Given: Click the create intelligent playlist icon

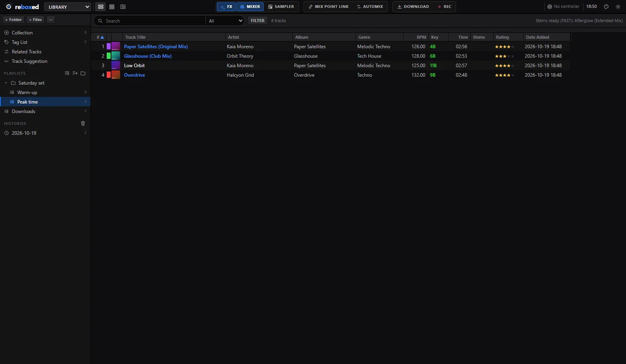Looking at the screenshot, I should [x=75, y=73].
